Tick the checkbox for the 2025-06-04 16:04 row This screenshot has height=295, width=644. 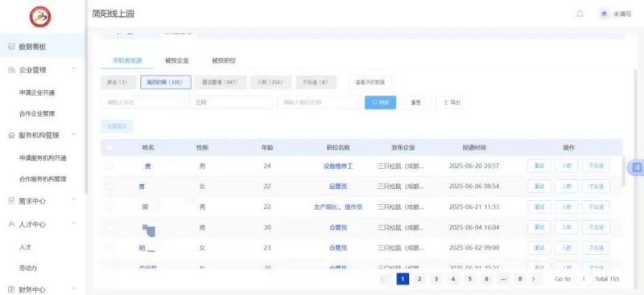pyautogui.click(x=109, y=227)
